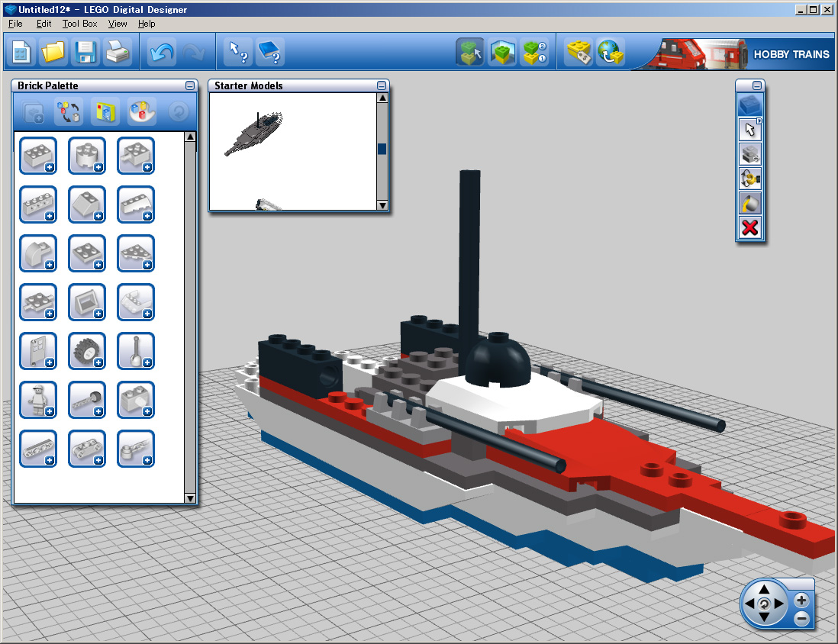Zoom in with the plus button
The width and height of the screenshot is (838, 644).
[x=801, y=601]
